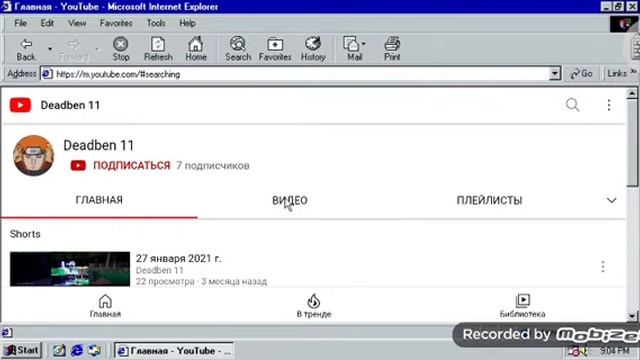Open the header three-dot menu
The image size is (640, 360).
pos(609,105)
